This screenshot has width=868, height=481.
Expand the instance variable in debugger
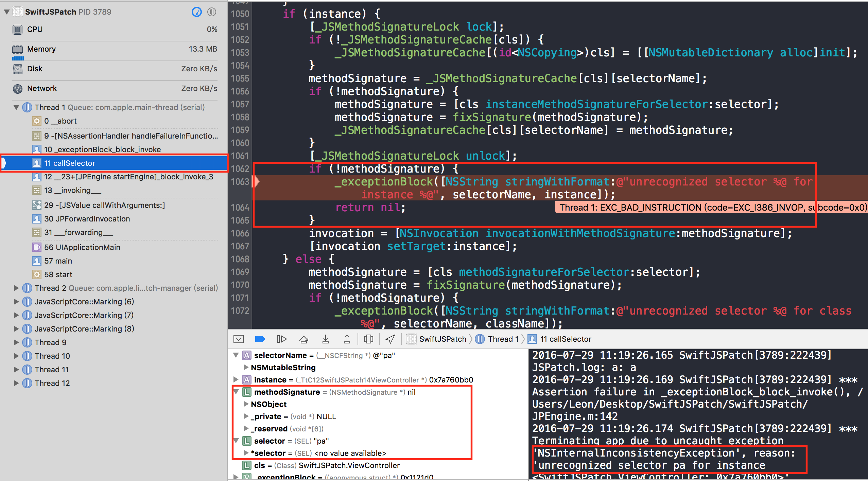tap(236, 379)
